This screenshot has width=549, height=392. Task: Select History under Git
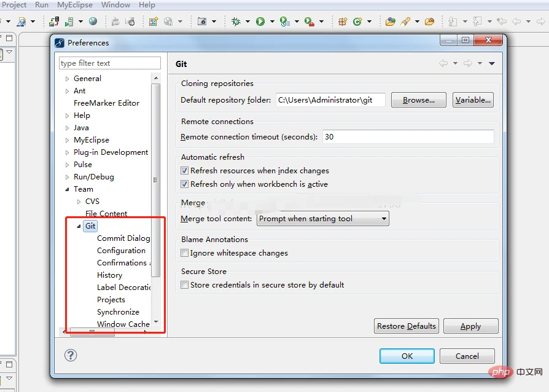tap(109, 275)
